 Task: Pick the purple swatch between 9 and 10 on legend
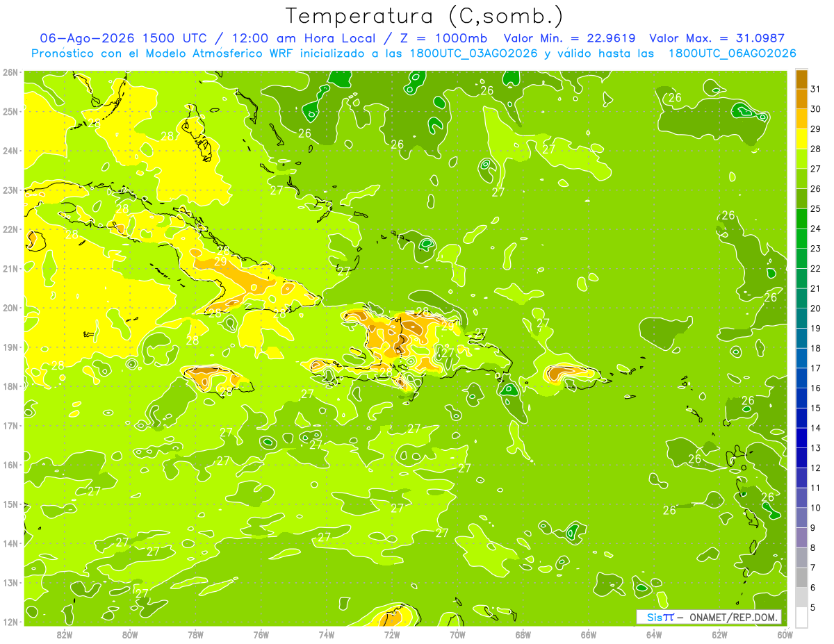pos(801,518)
